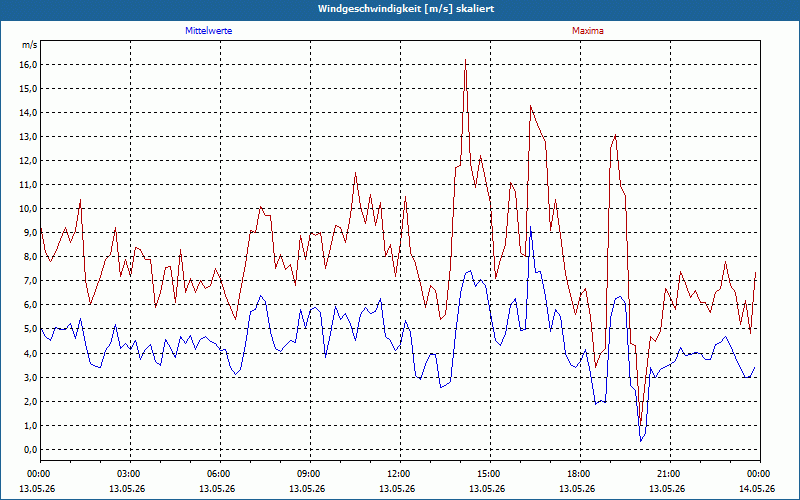Click the '5,0' y-axis value
This screenshot has height=500, width=800.
(30, 329)
